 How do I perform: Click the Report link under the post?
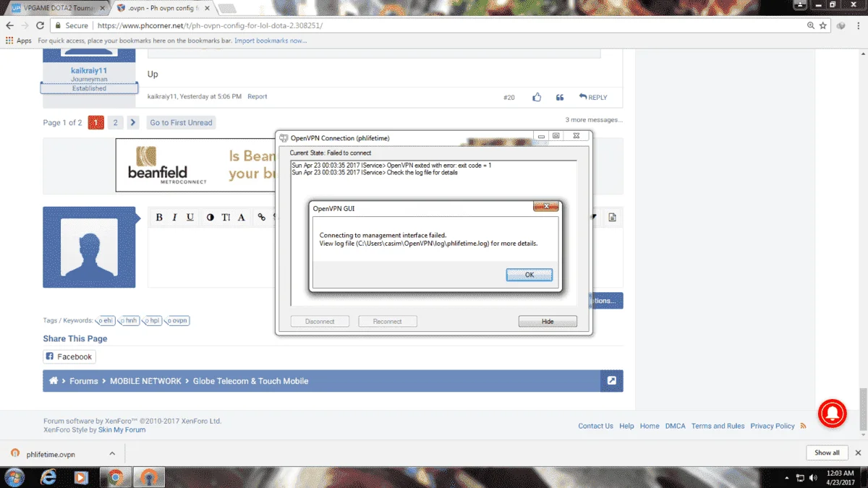click(257, 96)
